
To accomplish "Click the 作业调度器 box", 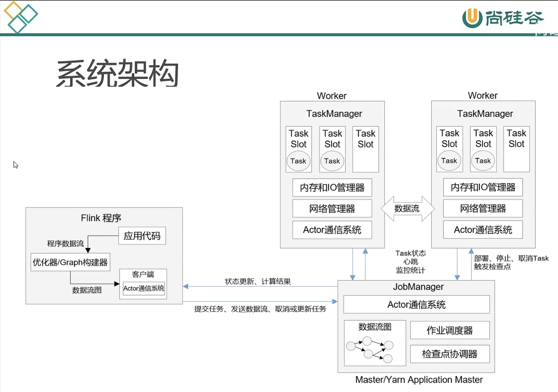I will tap(450, 330).
